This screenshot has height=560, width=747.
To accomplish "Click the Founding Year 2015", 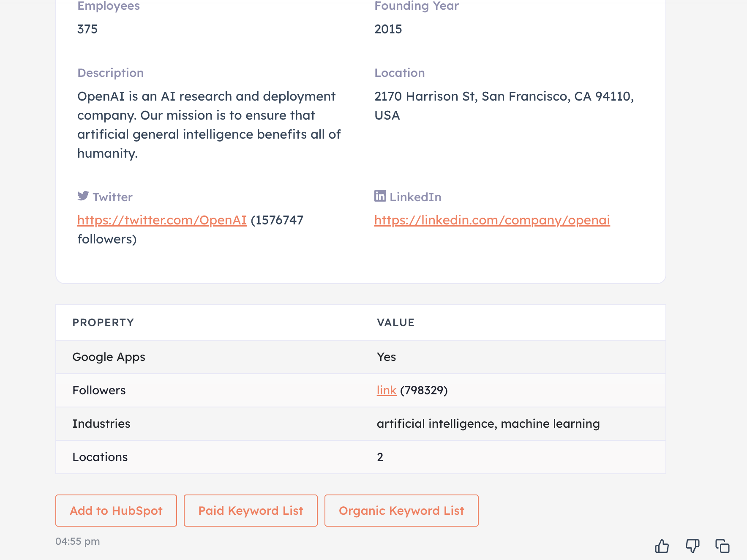I will pyautogui.click(x=388, y=29).
